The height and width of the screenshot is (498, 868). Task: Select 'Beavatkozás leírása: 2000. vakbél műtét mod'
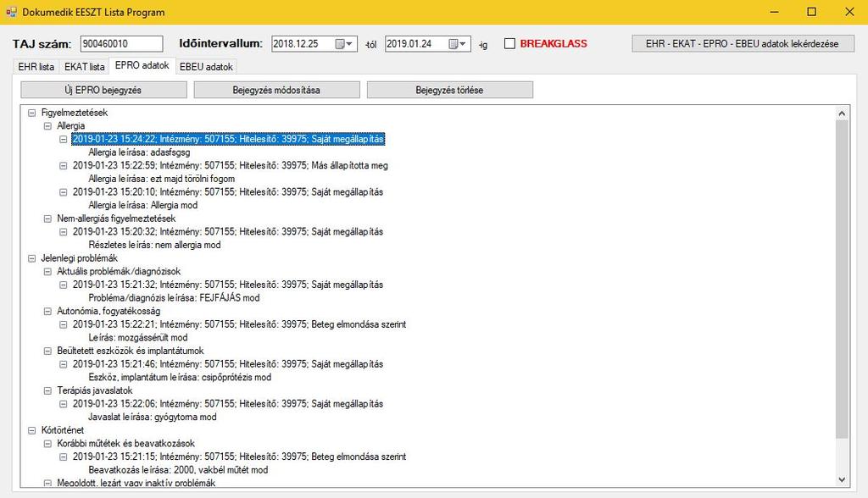(x=178, y=470)
